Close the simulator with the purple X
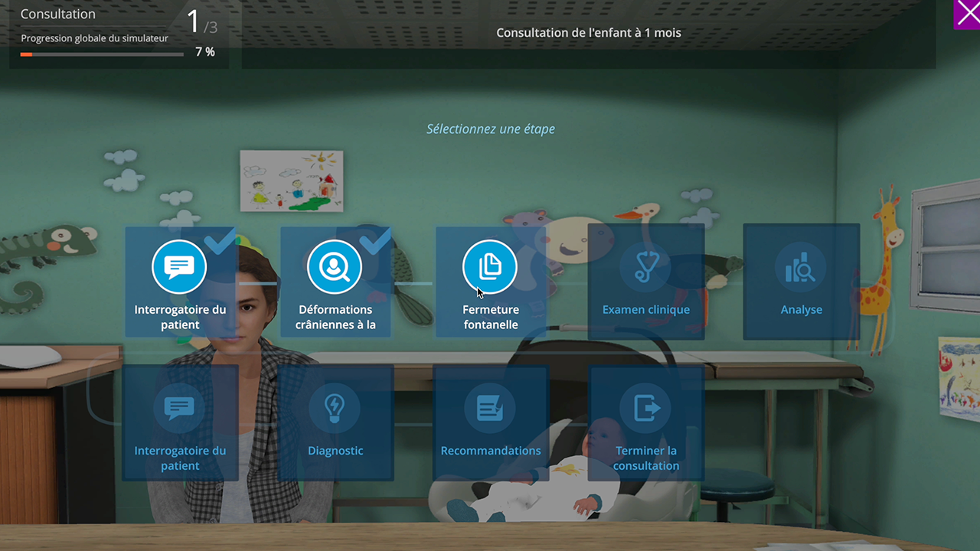980x551 pixels. pyautogui.click(x=967, y=15)
